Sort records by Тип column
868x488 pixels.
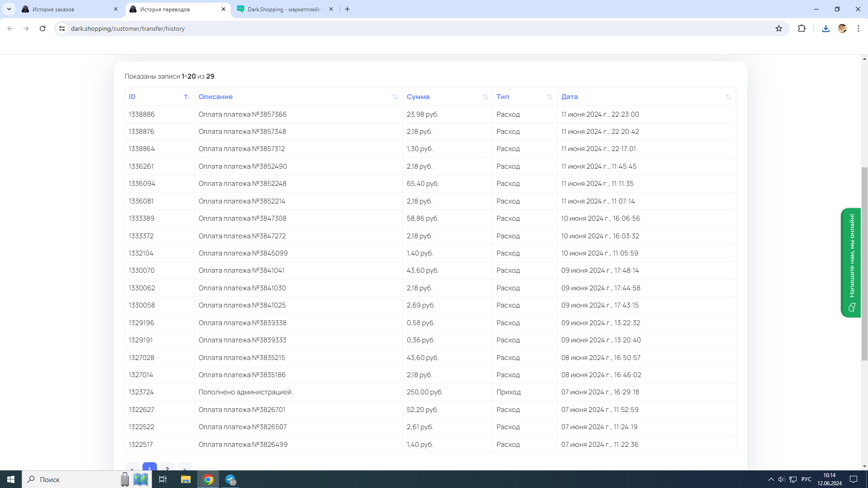pos(549,97)
